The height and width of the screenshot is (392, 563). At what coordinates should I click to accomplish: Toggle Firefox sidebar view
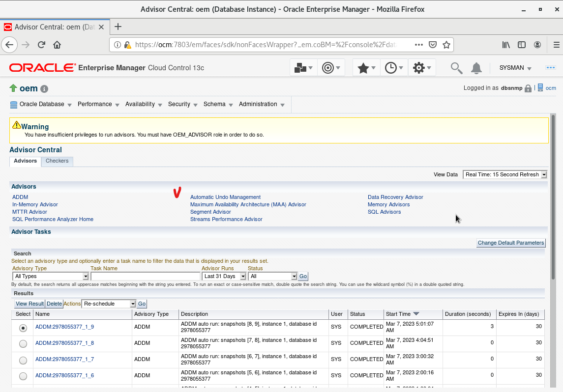tap(522, 45)
